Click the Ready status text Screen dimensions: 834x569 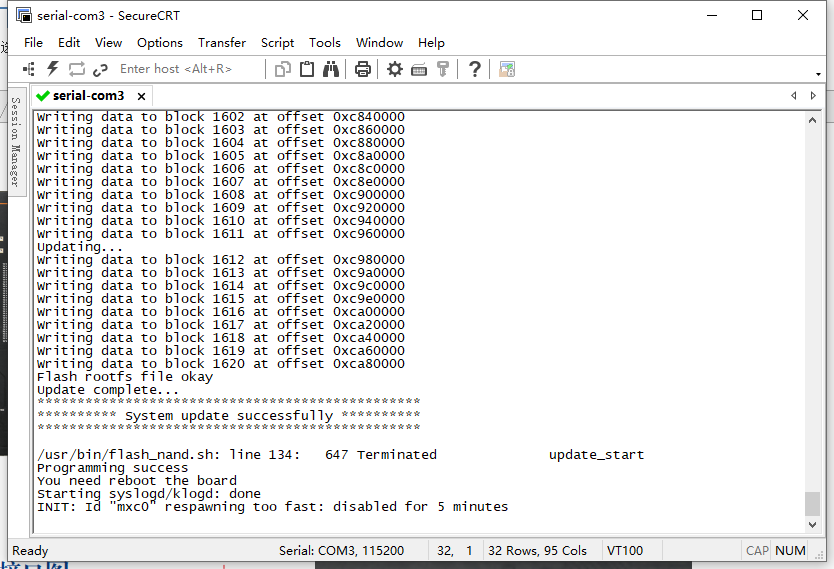point(30,550)
